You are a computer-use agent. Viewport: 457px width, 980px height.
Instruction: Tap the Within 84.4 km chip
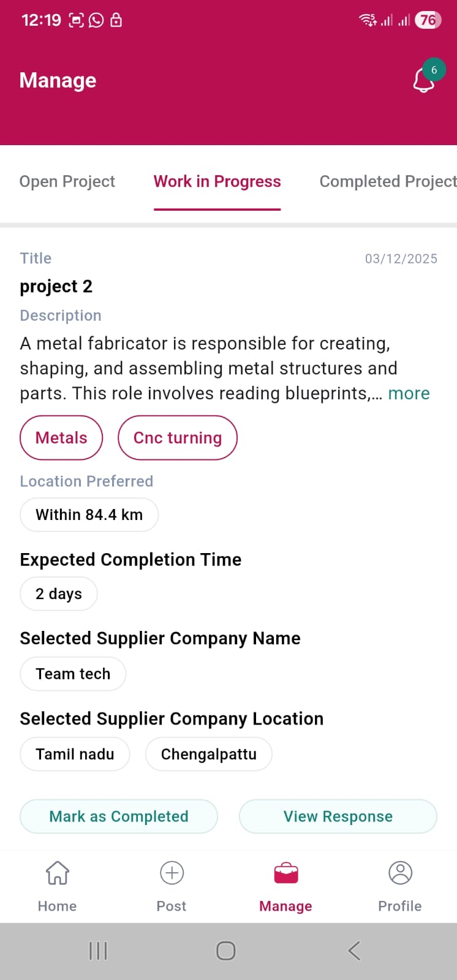(x=89, y=514)
